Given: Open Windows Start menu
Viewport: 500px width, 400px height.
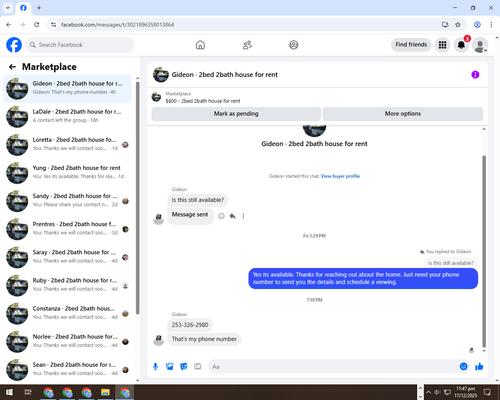Looking at the screenshot, I should point(9,392).
